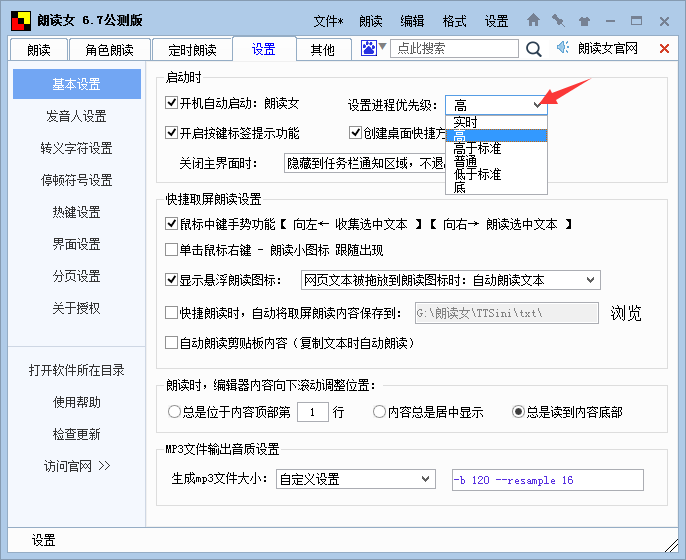Screen dimensions: 686x560
Task: Choose 普通 from the priority dropdown list
Action: pos(464,161)
